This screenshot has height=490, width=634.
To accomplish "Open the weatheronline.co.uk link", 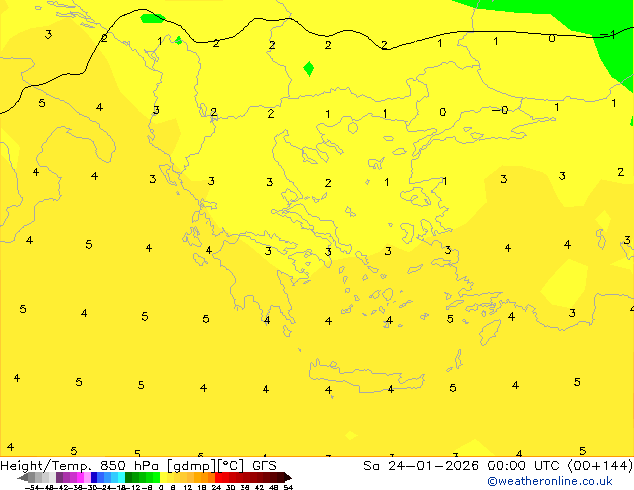I will tap(550, 481).
